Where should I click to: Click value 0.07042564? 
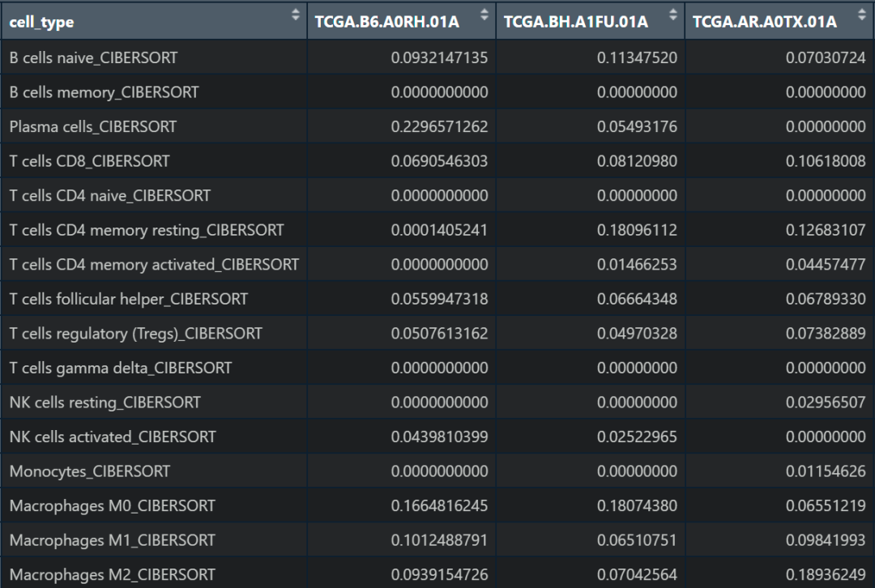click(x=637, y=575)
